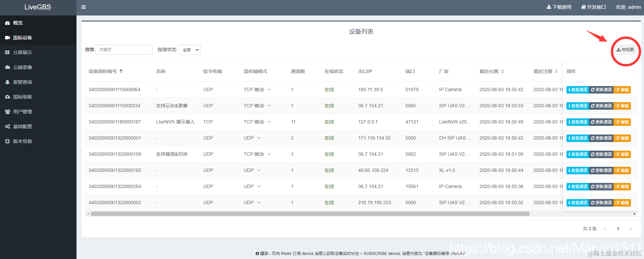The width and height of the screenshot is (644, 259).
Task: Click the scrollbar's left arrow
Action: pyautogui.click(x=88, y=214)
